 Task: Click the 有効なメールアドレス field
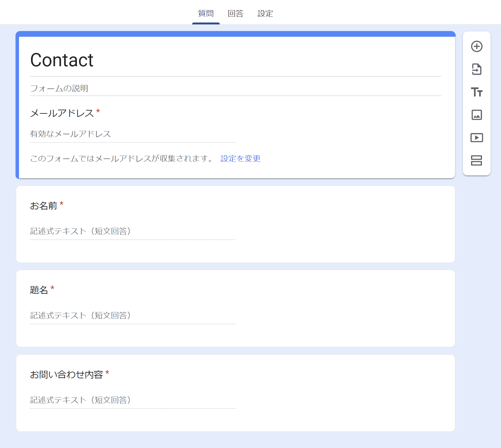tap(133, 134)
